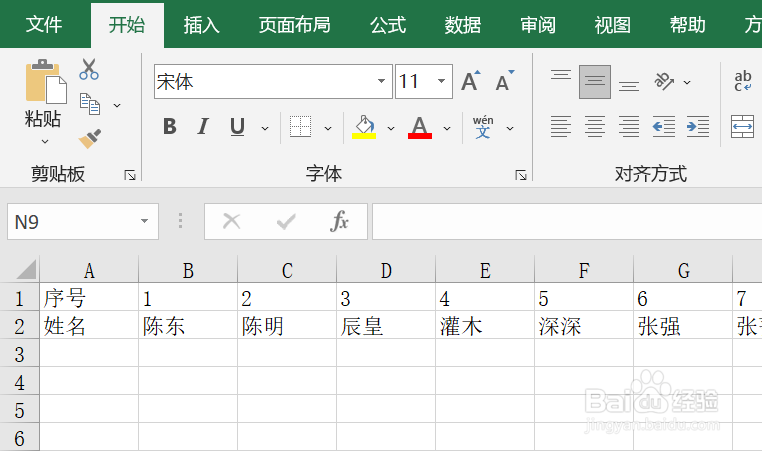
Task: Select the 开始 Home tab
Action: pyautogui.click(x=127, y=25)
